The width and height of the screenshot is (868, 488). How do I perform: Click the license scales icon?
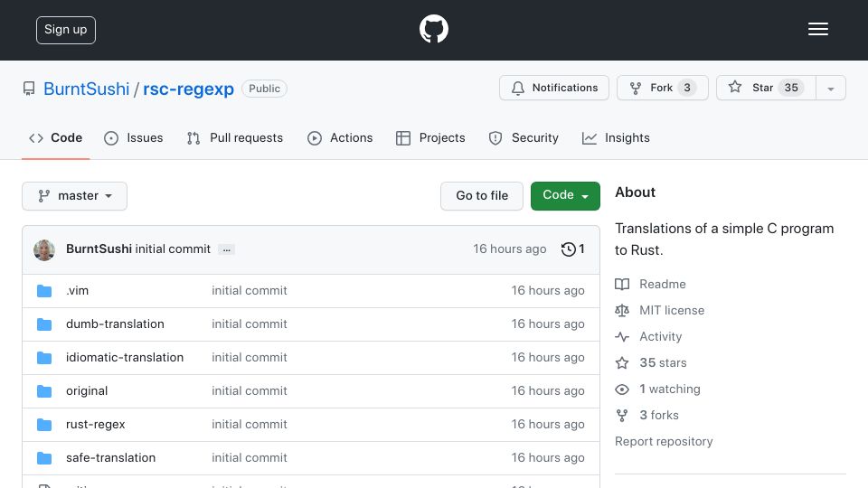pos(622,310)
